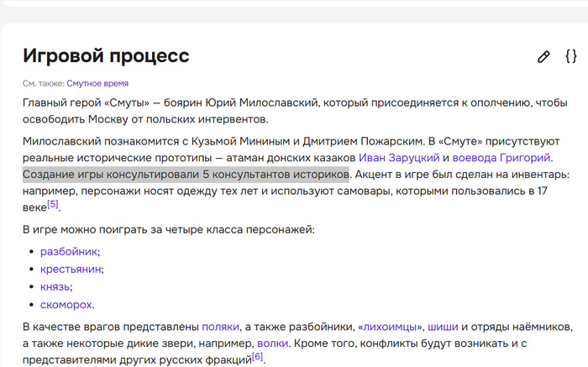Open source code editor via curly braces icon
This screenshot has width=588, height=367.
(570, 57)
